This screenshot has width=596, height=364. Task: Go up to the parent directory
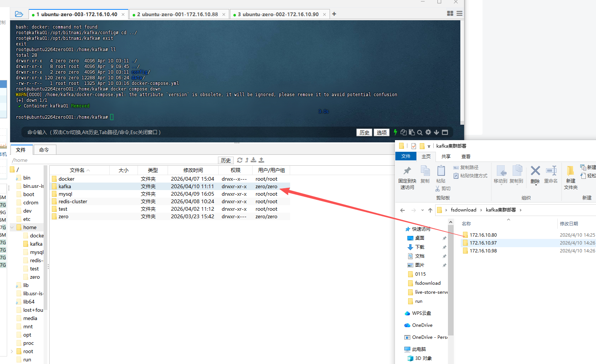pyautogui.click(x=247, y=160)
